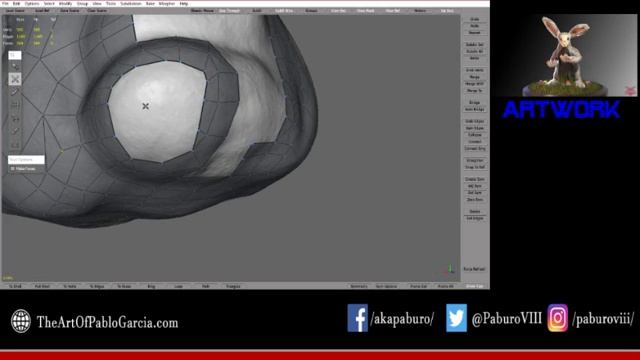Click the Frame All button
Viewport: 640px width, 360px height.
(446, 287)
